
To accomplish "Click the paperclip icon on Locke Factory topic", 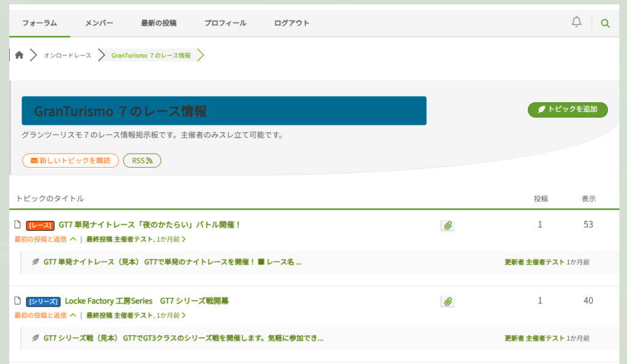I will coord(448,302).
